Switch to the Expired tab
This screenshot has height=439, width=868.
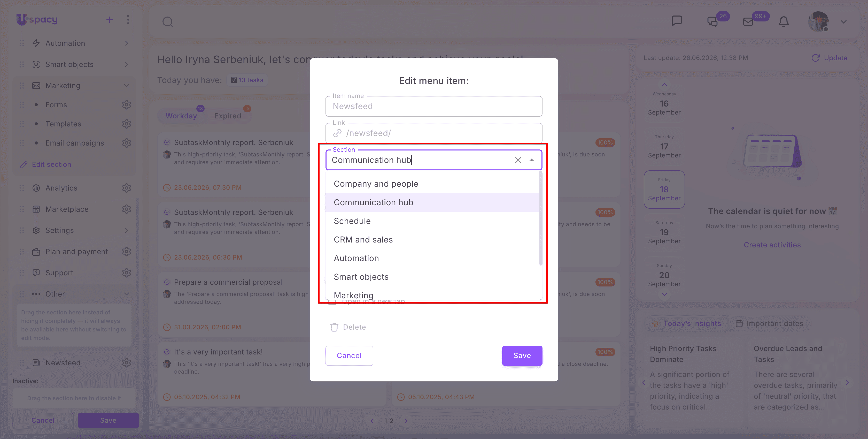pyautogui.click(x=227, y=116)
